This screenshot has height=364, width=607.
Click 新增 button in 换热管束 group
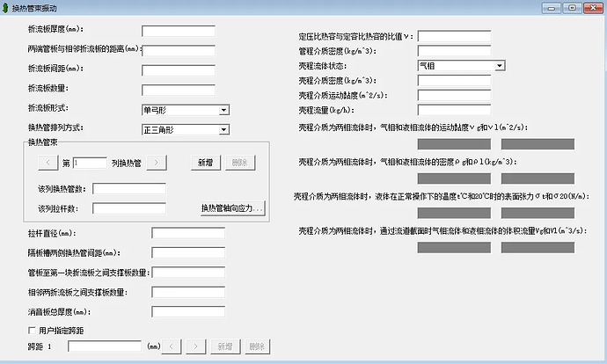(x=206, y=163)
